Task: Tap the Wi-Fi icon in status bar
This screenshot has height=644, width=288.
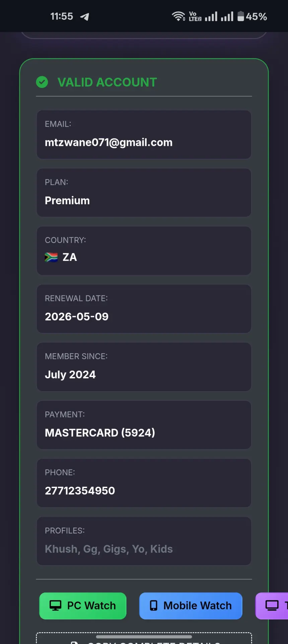Action: click(x=178, y=16)
